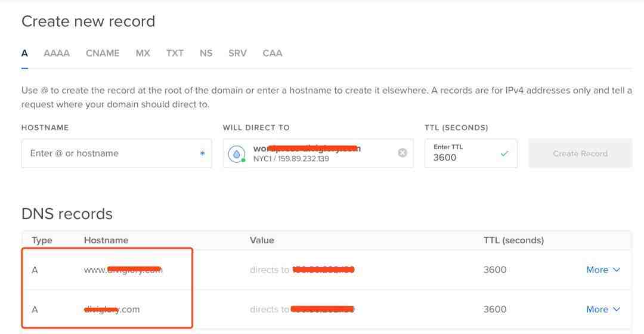
Task: Click the root domain hostname in DNS records
Action: (x=112, y=309)
